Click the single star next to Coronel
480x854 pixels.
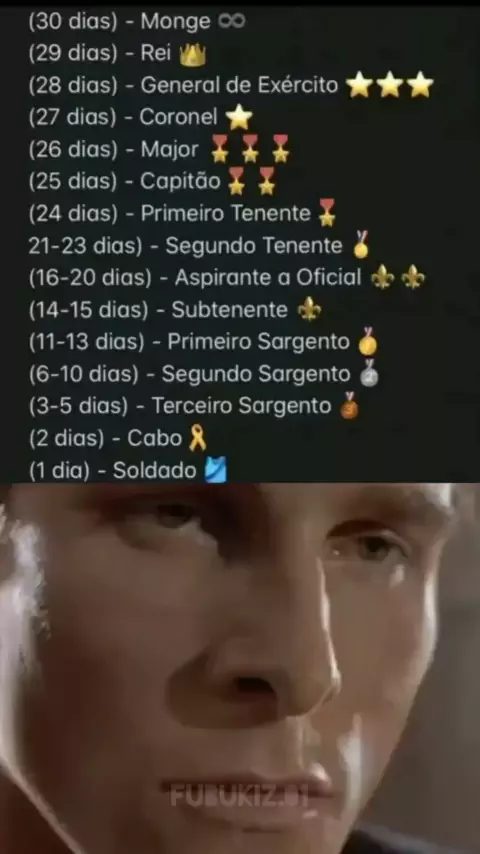(x=239, y=117)
